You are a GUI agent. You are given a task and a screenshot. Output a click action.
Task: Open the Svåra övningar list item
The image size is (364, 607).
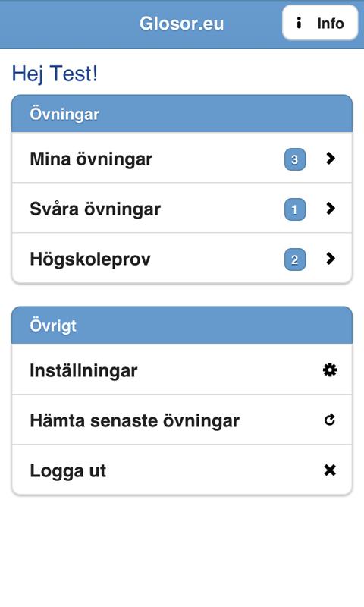(182, 208)
